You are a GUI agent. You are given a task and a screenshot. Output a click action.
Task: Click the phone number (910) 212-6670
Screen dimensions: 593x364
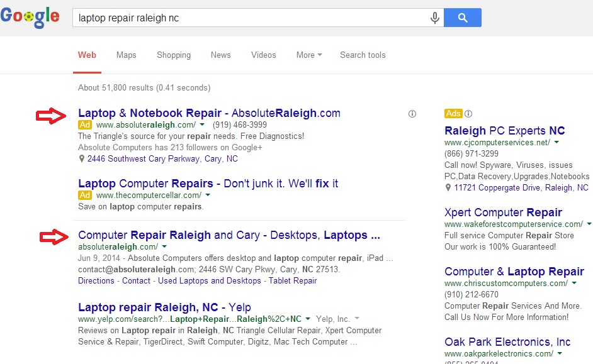click(x=472, y=294)
